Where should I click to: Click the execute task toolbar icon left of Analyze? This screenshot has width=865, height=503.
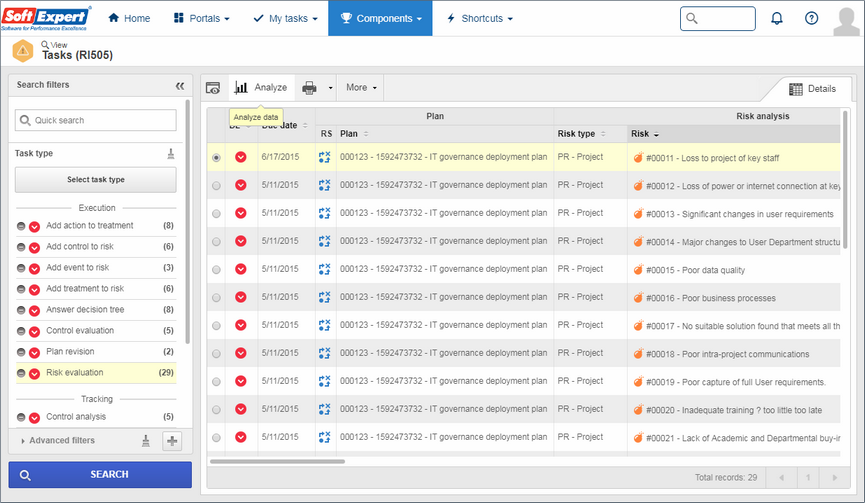(213, 88)
